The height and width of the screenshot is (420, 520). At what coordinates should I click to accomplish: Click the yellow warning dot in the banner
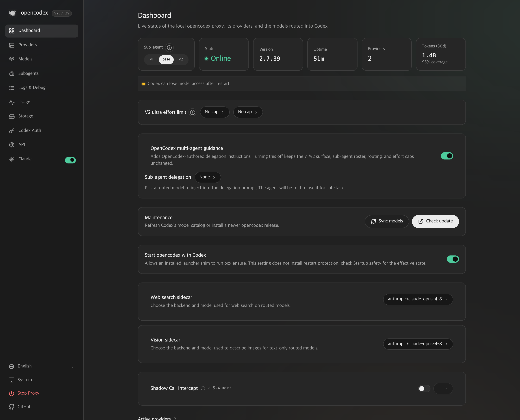tap(143, 84)
